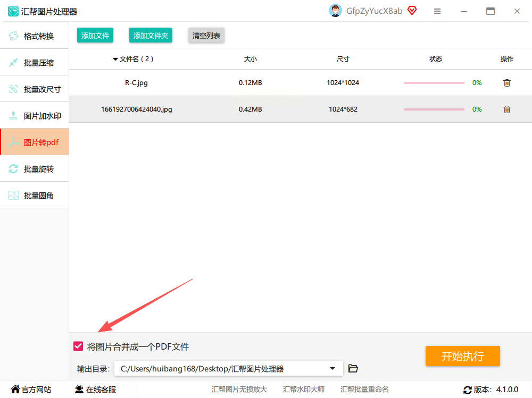The width and height of the screenshot is (532, 398).
Task: Click the version refresh icon
Action: tap(468, 390)
